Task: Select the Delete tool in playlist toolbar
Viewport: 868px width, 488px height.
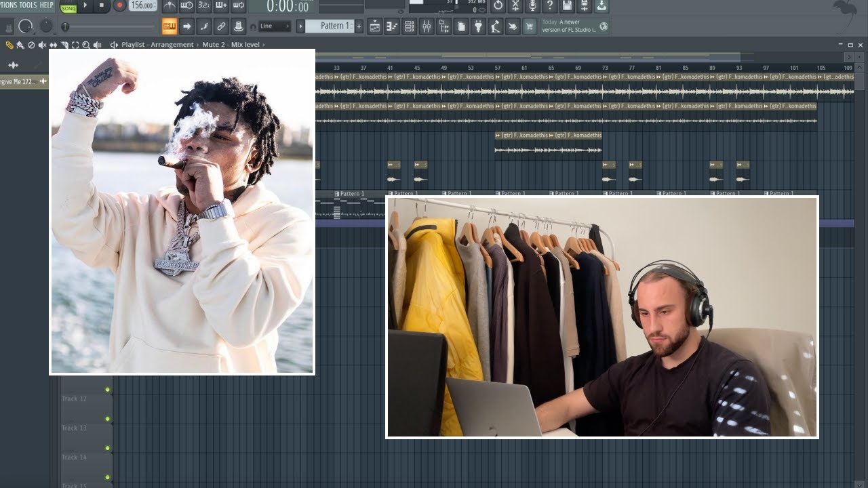Action: coord(31,45)
